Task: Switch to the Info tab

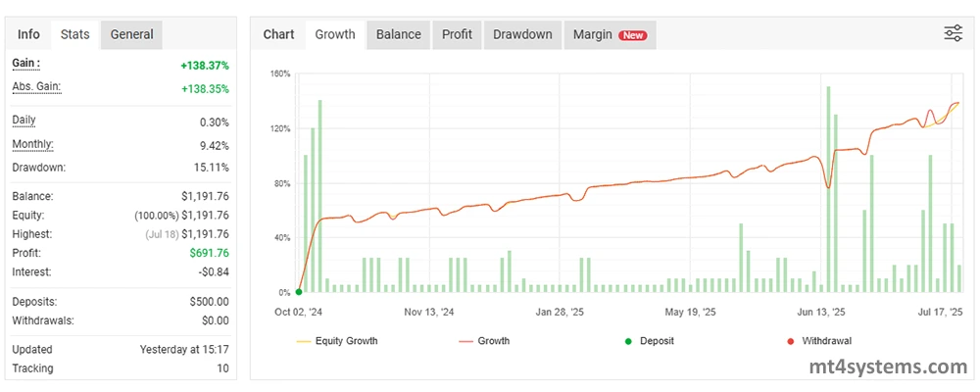Action: point(29,34)
